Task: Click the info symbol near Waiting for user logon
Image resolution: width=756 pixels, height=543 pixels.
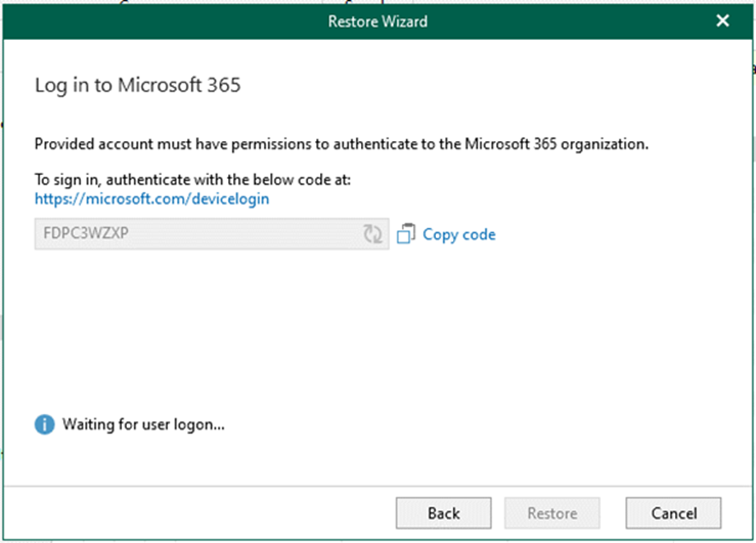Action: click(44, 424)
